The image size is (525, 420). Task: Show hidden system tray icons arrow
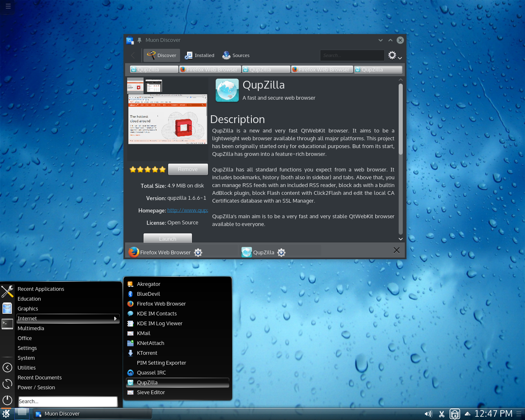467,413
